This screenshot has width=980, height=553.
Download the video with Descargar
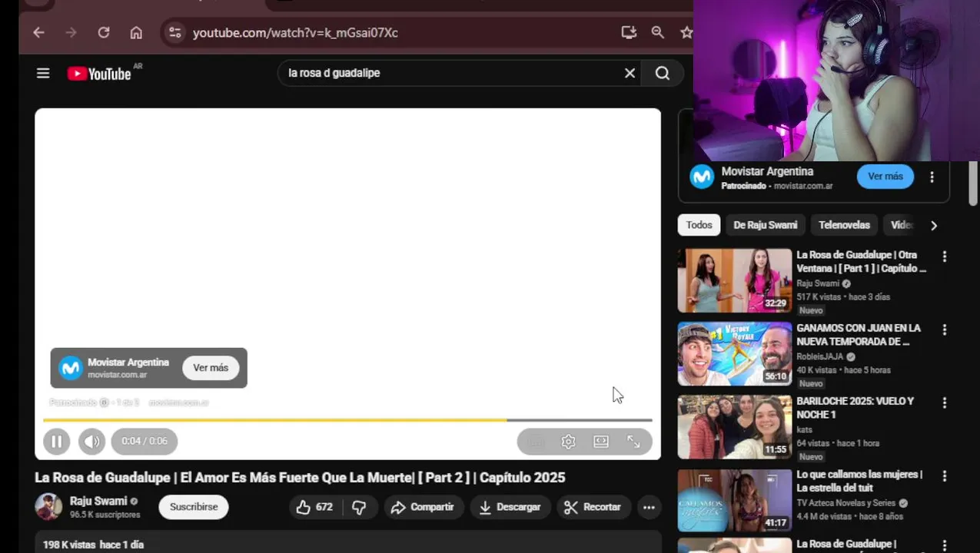click(x=510, y=507)
